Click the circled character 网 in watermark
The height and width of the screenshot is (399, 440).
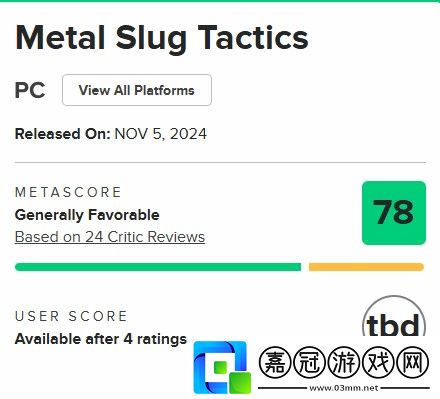click(413, 362)
